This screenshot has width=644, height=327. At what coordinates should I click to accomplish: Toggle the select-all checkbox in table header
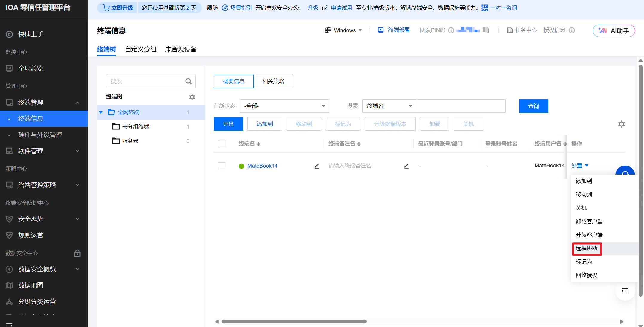click(x=222, y=143)
